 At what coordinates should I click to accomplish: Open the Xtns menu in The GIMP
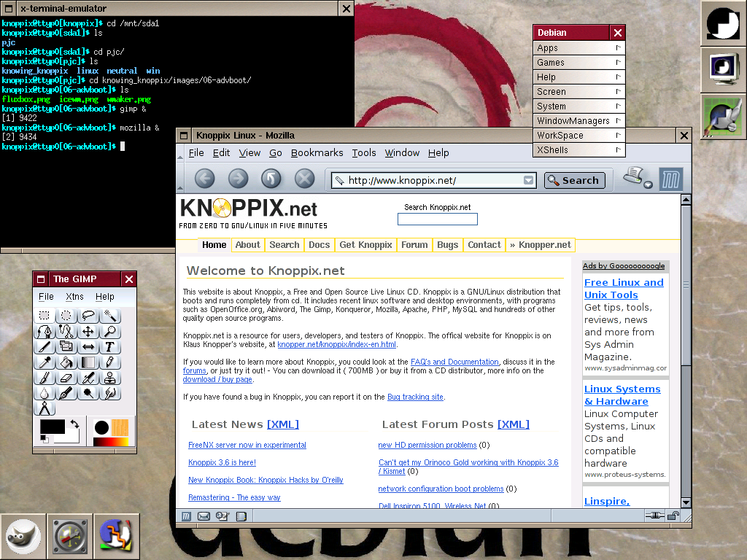75,297
